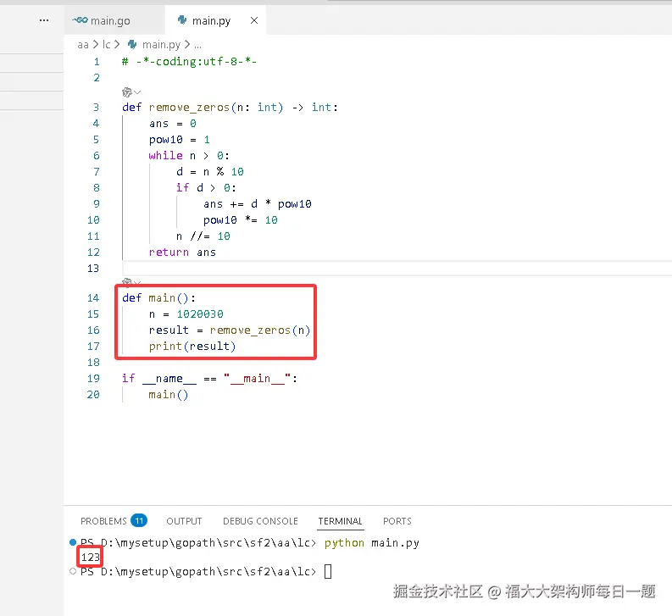Screen dimensions: 672x616
Task: Click the main.py breadcrumb entry
Action: tap(161, 45)
